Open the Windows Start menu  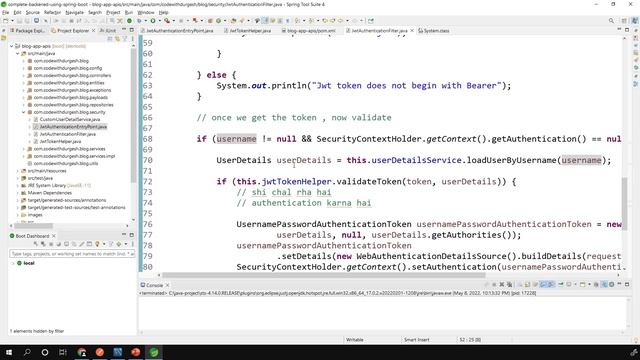coord(9,352)
